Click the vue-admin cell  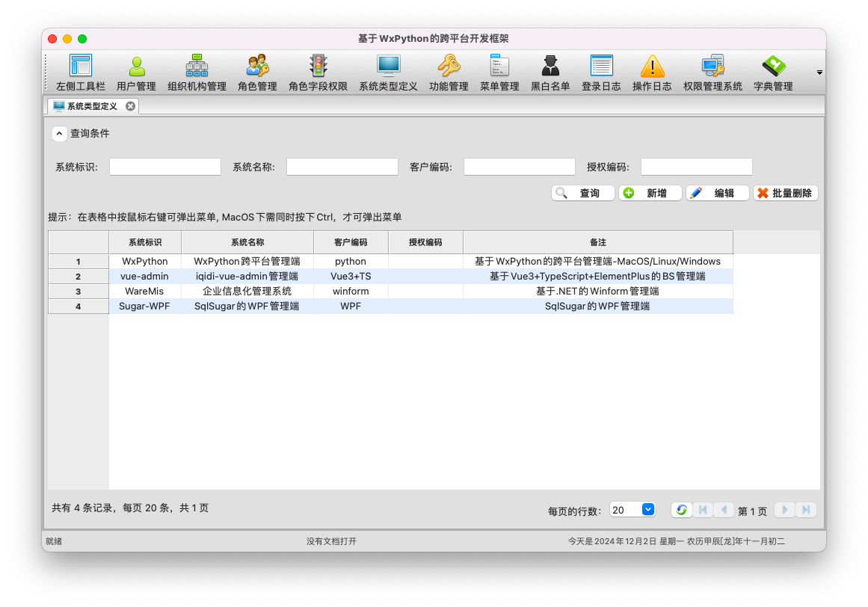pyautogui.click(x=145, y=276)
